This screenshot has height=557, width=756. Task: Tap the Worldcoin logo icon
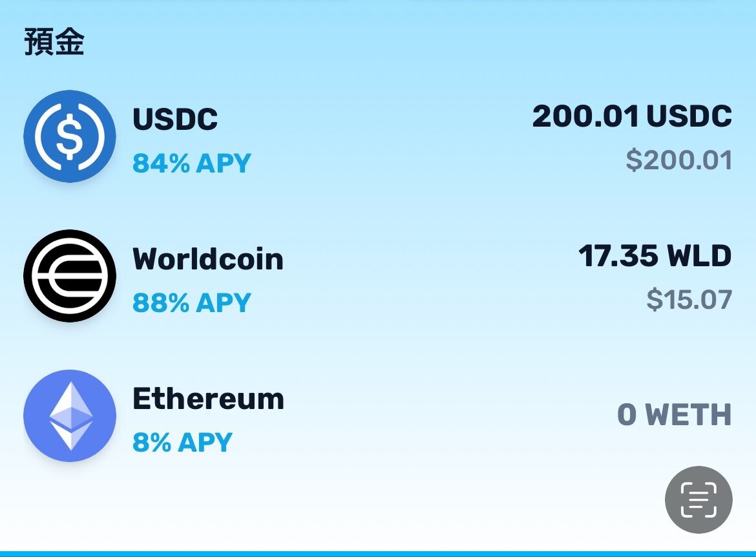[70, 276]
